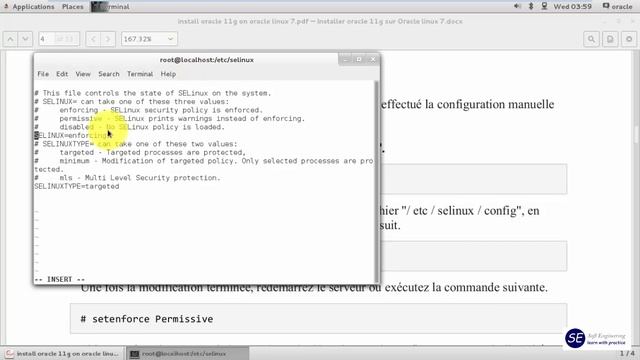Open the Places menu in top panel

[x=73, y=7]
